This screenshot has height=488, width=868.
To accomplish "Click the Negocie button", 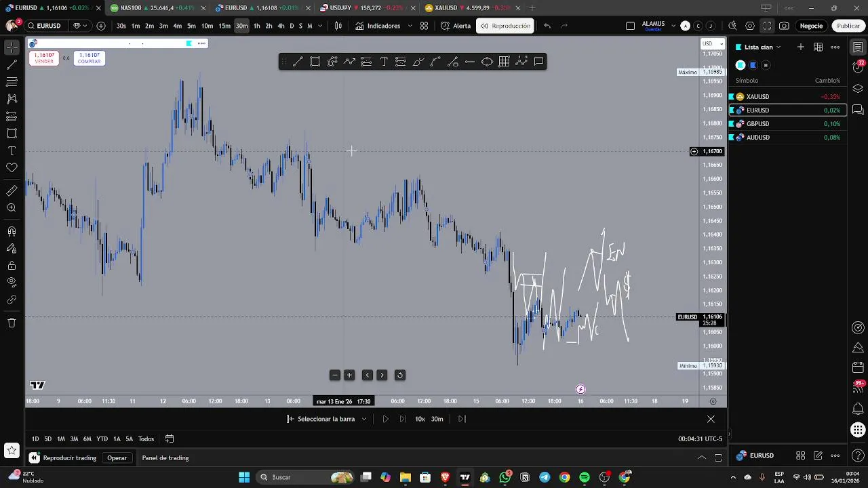I will tap(811, 26).
